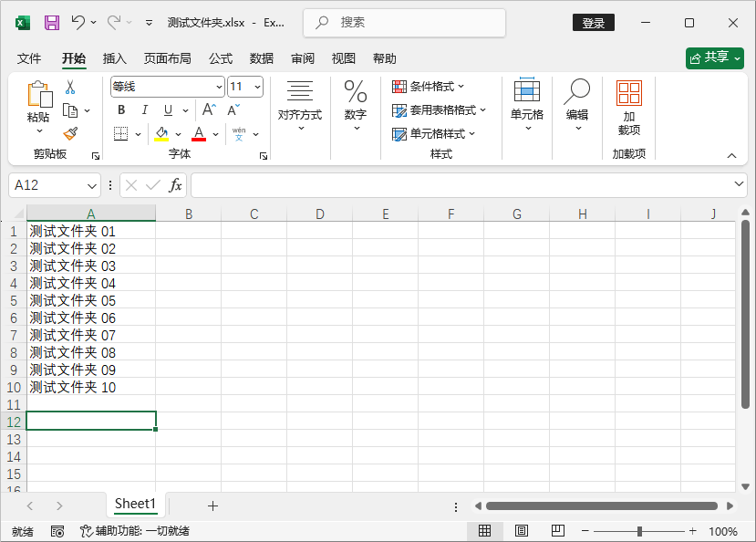Image resolution: width=756 pixels, height=542 pixels.
Task: Switch to the 公式 tab
Action: click(220, 58)
